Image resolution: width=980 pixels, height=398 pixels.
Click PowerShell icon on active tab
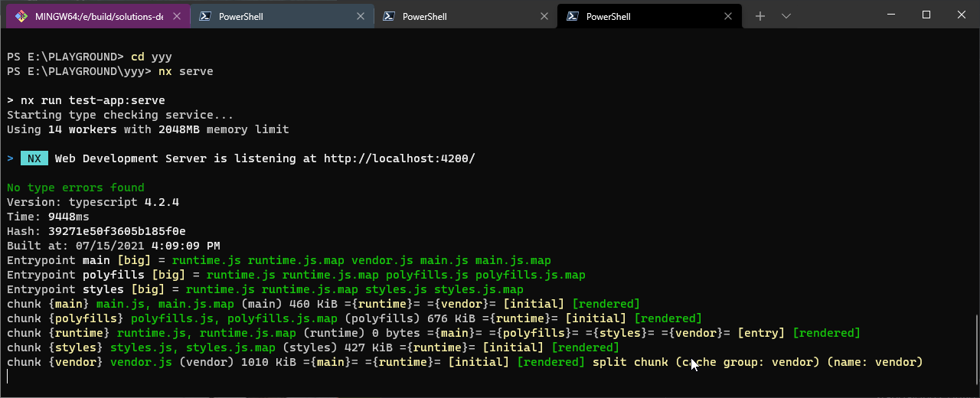(x=573, y=16)
